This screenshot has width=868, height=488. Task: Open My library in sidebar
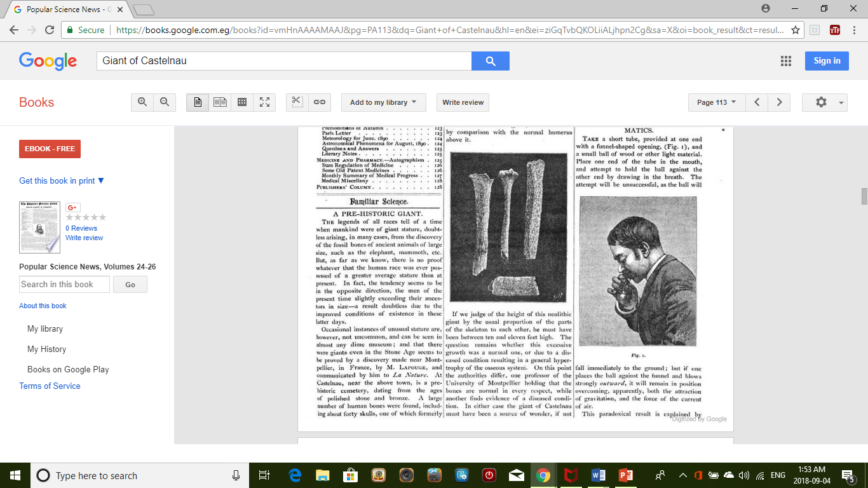point(45,329)
